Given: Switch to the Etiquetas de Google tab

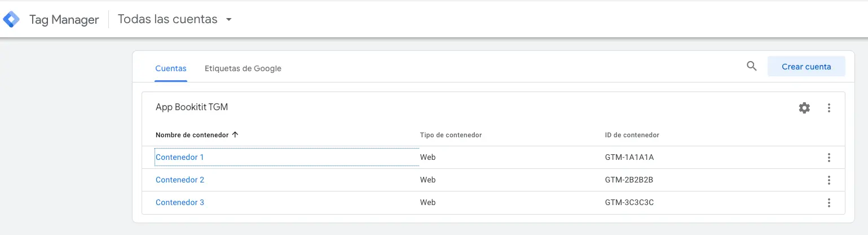Looking at the screenshot, I should coord(243,68).
